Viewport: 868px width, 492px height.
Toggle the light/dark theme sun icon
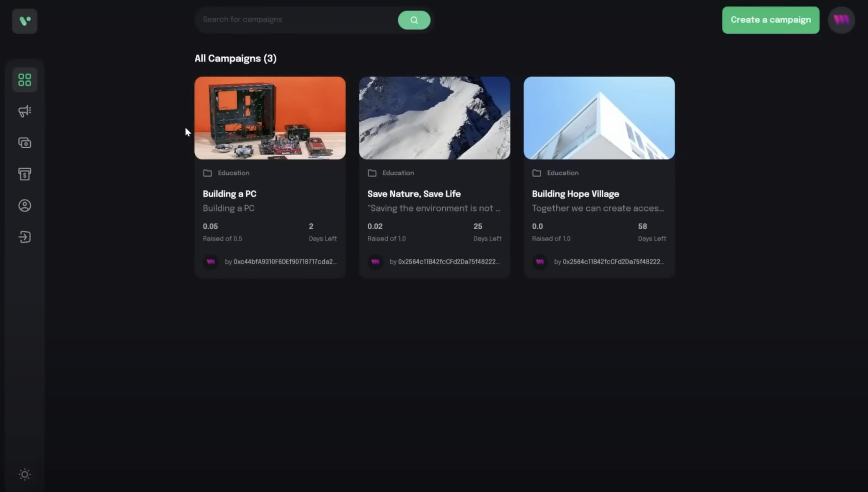click(x=24, y=474)
